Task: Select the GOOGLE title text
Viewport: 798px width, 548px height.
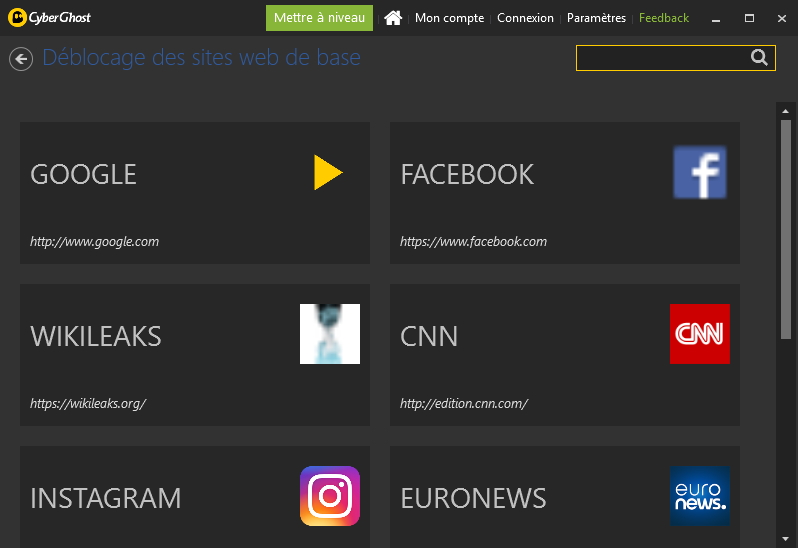Action: coord(83,175)
